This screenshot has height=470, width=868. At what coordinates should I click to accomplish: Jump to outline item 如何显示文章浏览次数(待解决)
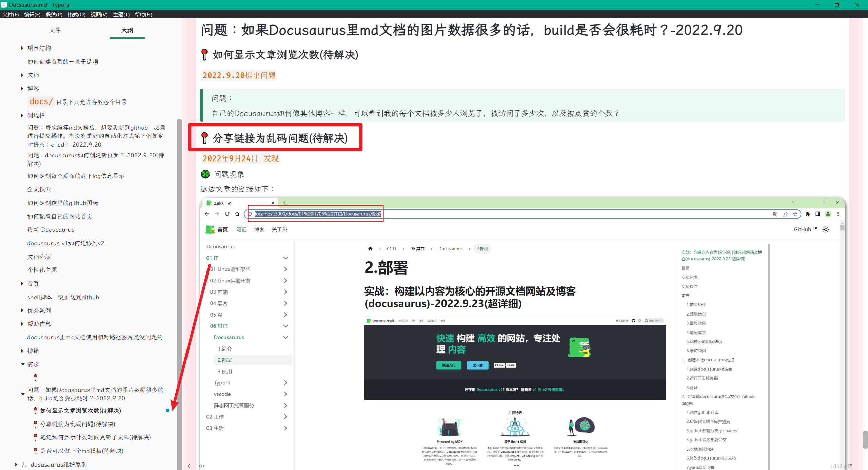click(80, 411)
